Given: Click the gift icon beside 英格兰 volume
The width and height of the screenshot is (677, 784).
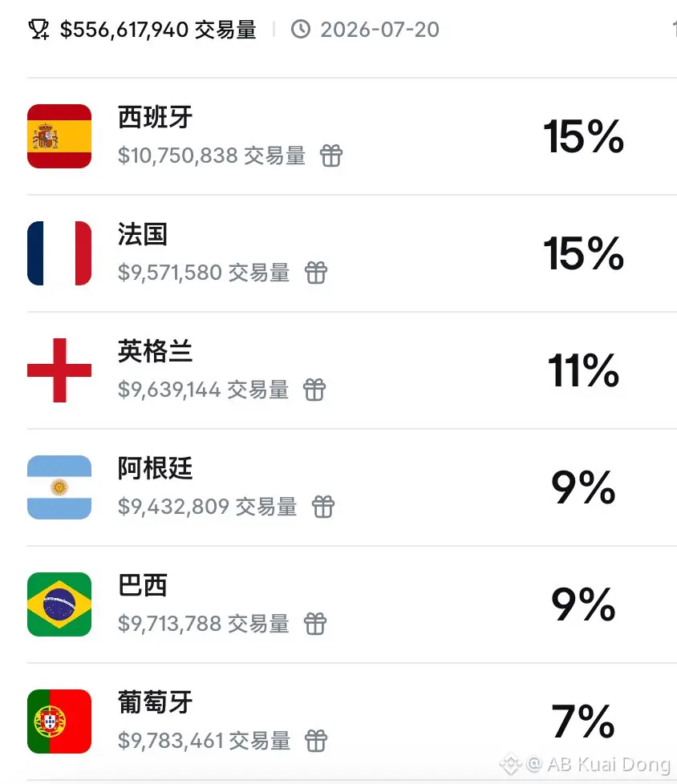Looking at the screenshot, I should [314, 390].
